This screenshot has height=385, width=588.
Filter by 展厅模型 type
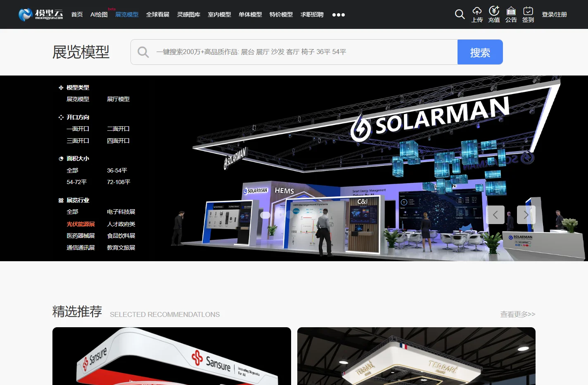(119, 99)
